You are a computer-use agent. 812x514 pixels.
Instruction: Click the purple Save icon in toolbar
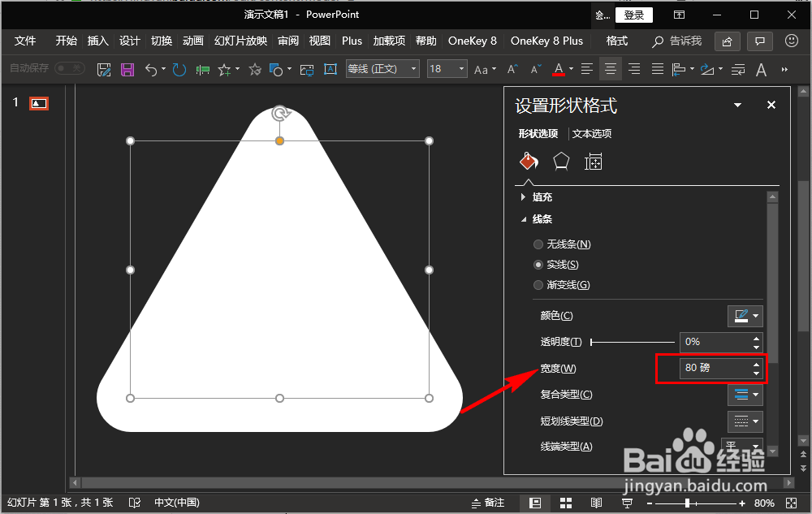[127, 69]
